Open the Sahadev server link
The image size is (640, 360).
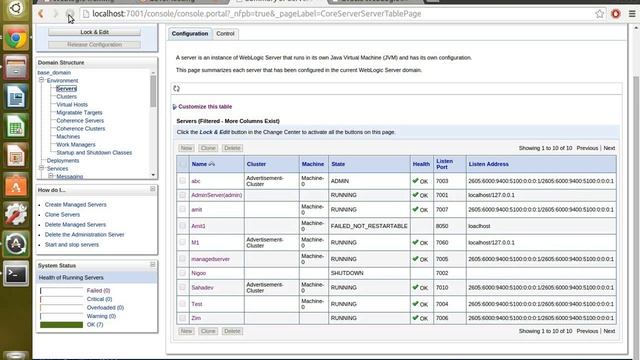tap(202, 287)
